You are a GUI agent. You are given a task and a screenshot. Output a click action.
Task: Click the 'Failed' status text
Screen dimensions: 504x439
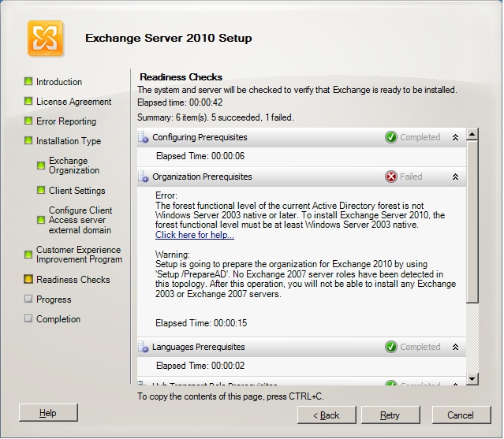click(411, 177)
